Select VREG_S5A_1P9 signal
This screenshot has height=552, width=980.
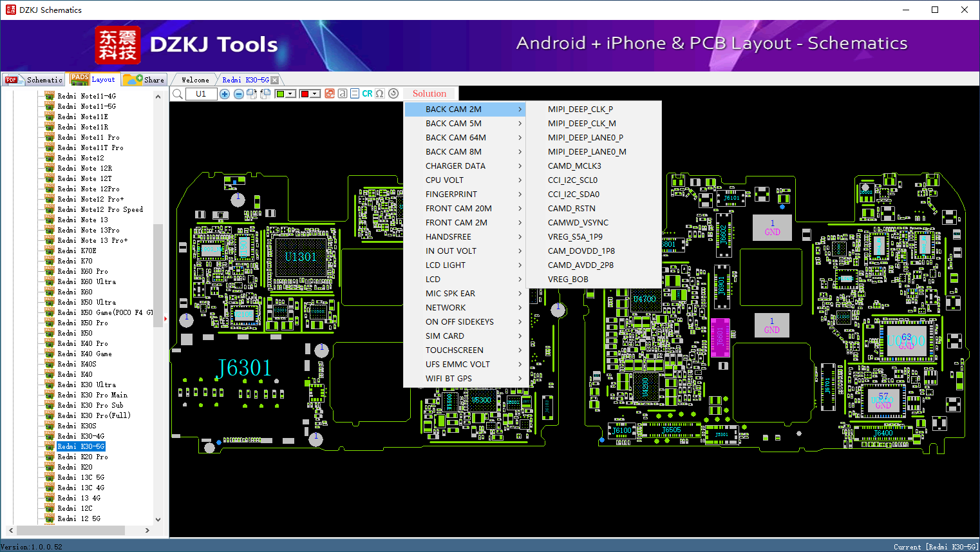(x=594, y=237)
